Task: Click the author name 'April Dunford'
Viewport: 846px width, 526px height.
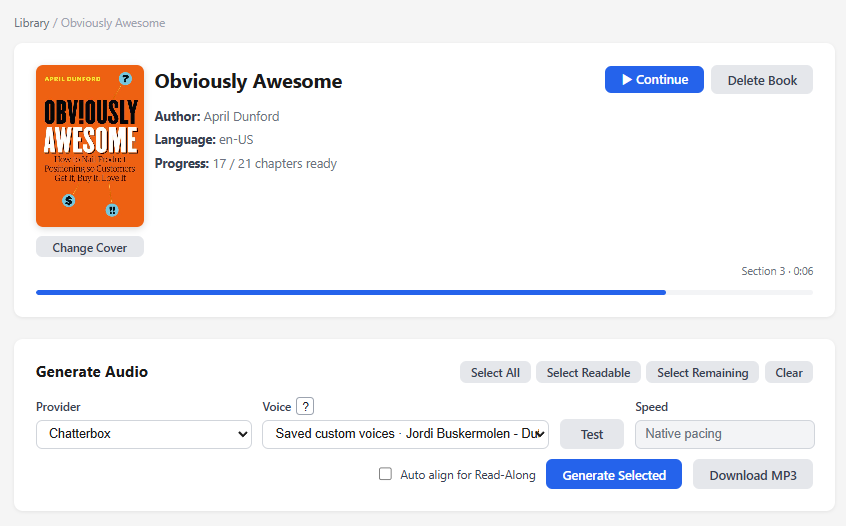Action: point(241,117)
